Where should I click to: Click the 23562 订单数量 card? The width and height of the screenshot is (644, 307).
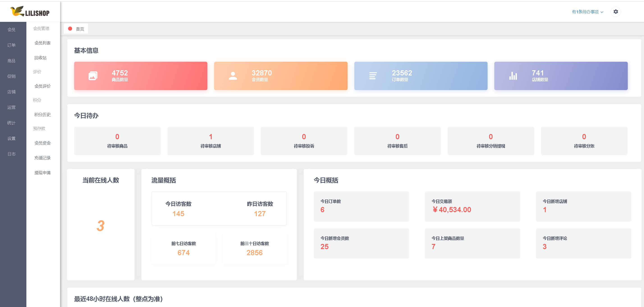tap(421, 76)
